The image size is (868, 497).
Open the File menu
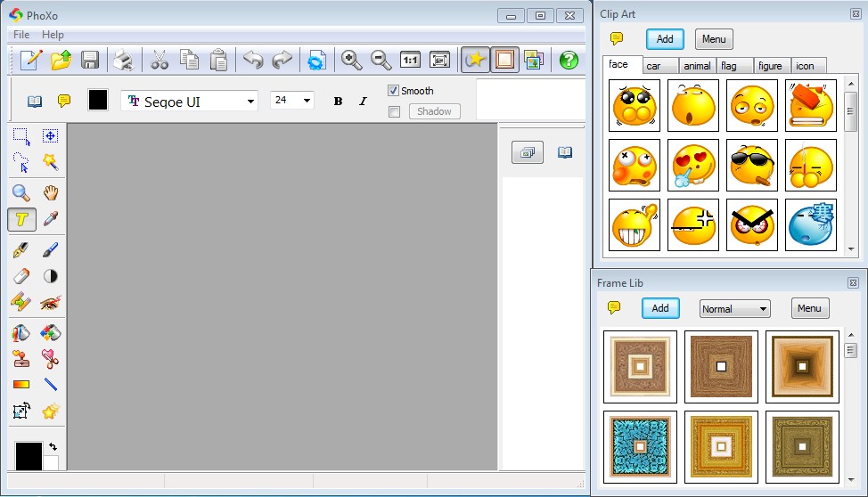(x=21, y=35)
